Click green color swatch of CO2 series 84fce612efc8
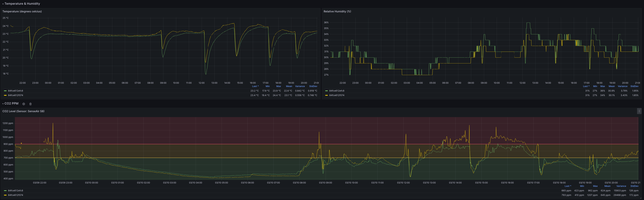 5,190
